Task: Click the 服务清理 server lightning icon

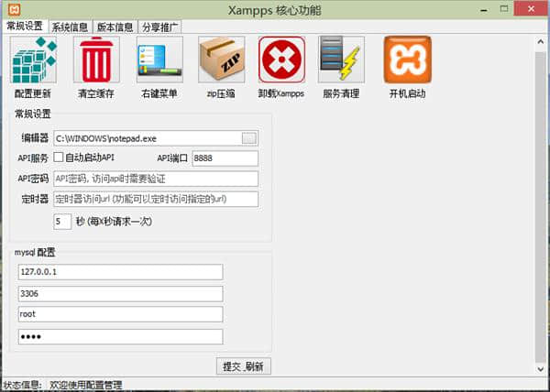Action: (x=341, y=60)
